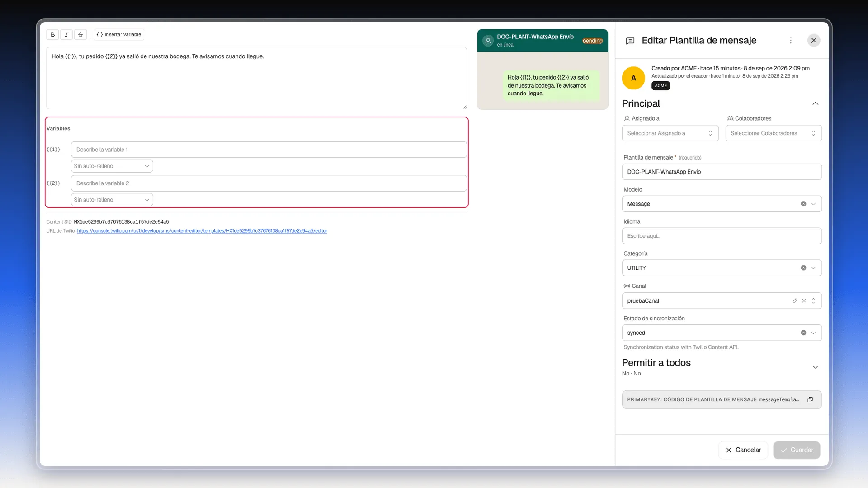Click the green WhatsApp preview message bubble

click(551, 85)
